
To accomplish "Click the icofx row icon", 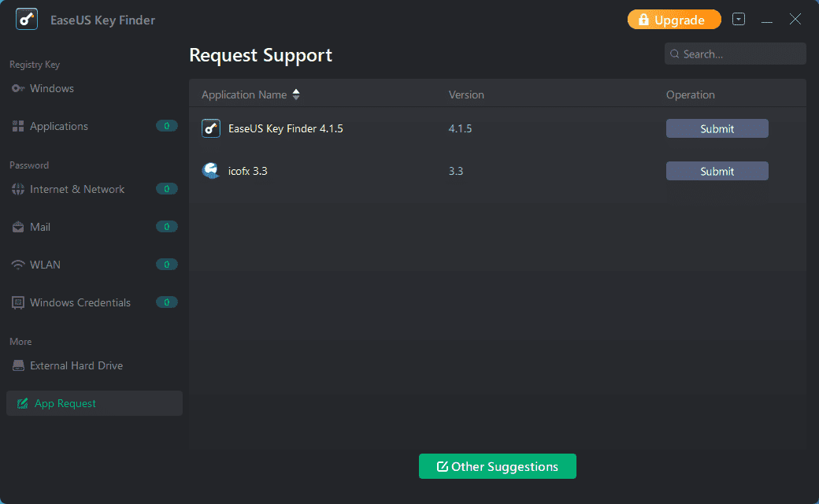I will (x=211, y=171).
